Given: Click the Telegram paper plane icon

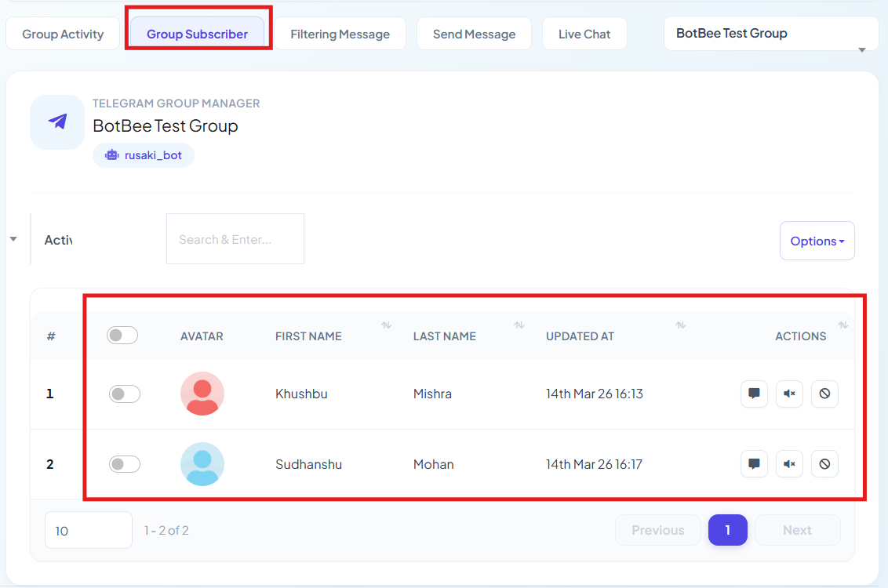Looking at the screenshot, I should coord(57,122).
